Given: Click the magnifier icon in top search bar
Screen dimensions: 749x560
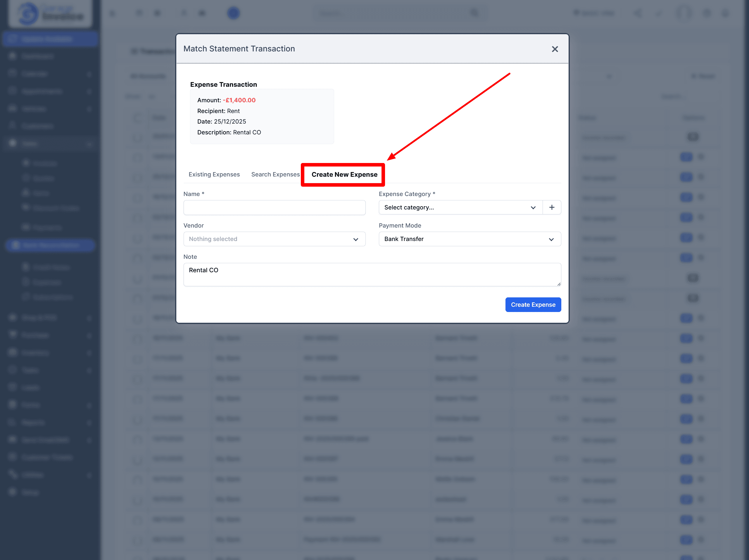Looking at the screenshot, I should coord(474,13).
